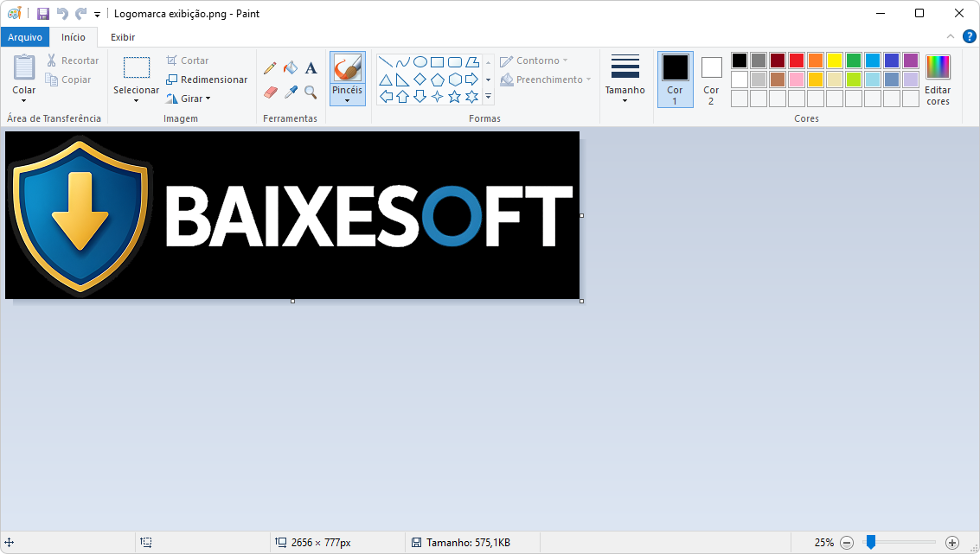Image resolution: width=980 pixels, height=554 pixels.
Task: Switch to the Exibir tab
Action: (x=123, y=37)
